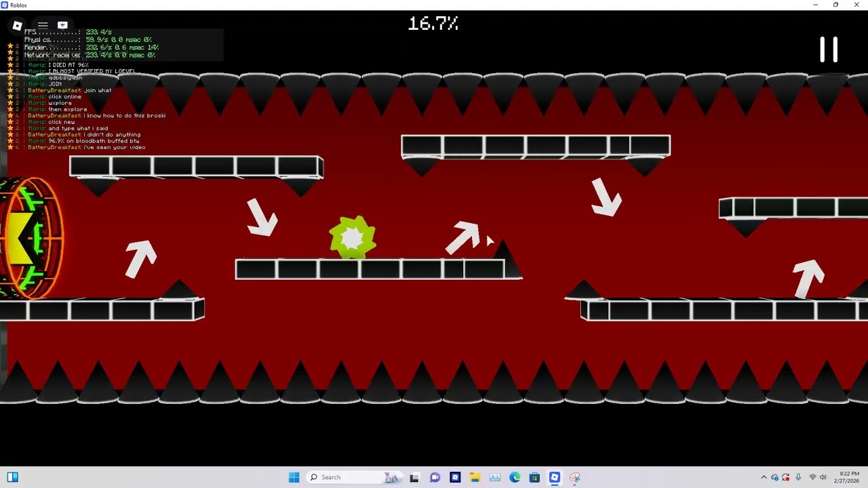Screen dimensions: 868x488
Task: Open the Windows Start menu
Action: coord(294,477)
